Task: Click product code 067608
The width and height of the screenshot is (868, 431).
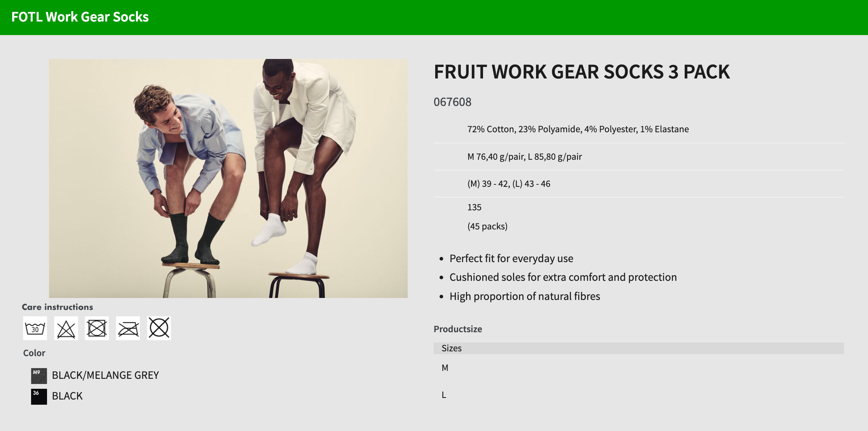Action: (x=452, y=102)
